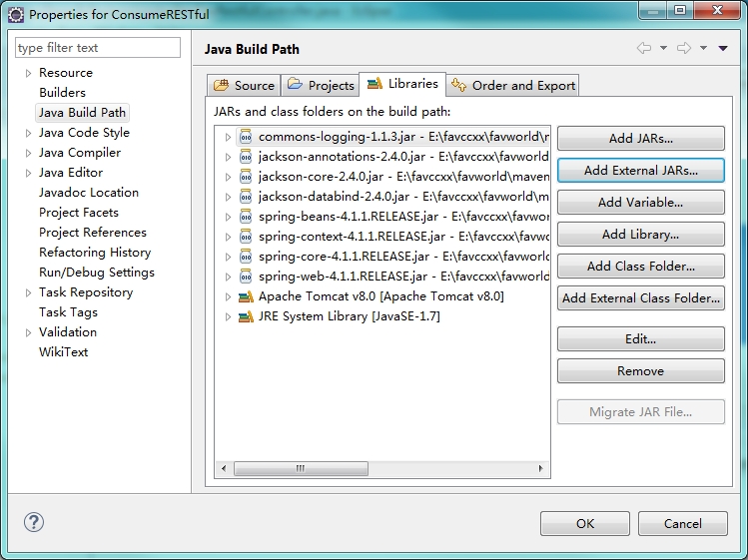Open the view menu triangle in the header
The height and width of the screenshot is (560, 748).
(723, 48)
